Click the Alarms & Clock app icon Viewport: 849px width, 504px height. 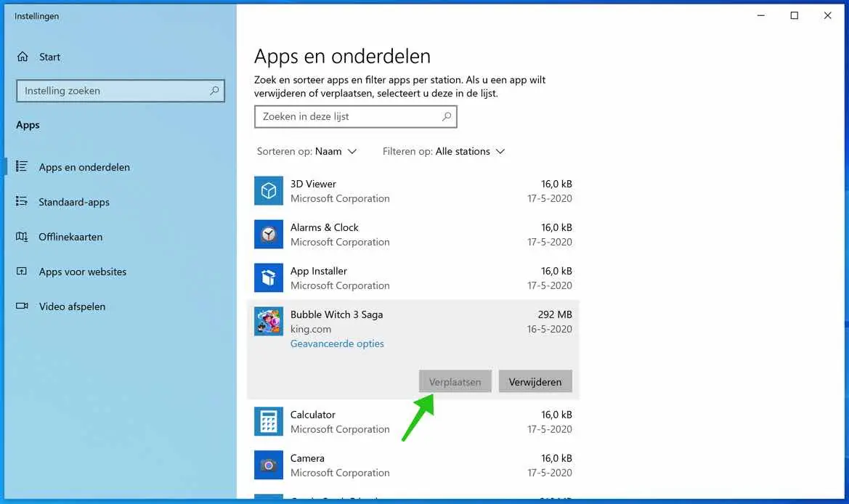click(x=269, y=234)
